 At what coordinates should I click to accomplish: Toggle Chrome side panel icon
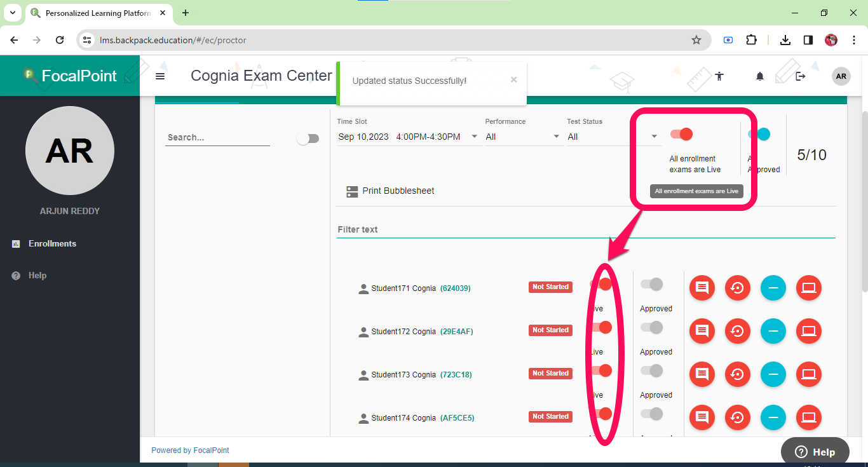(x=808, y=40)
